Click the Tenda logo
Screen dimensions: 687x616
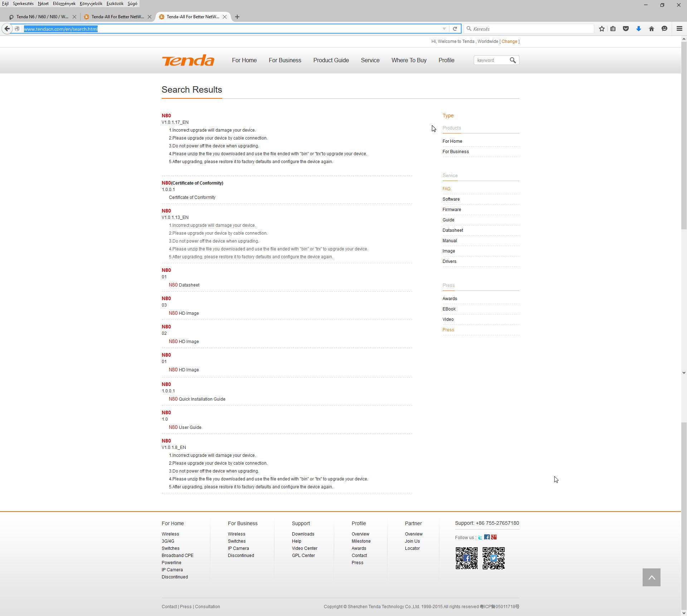[188, 60]
